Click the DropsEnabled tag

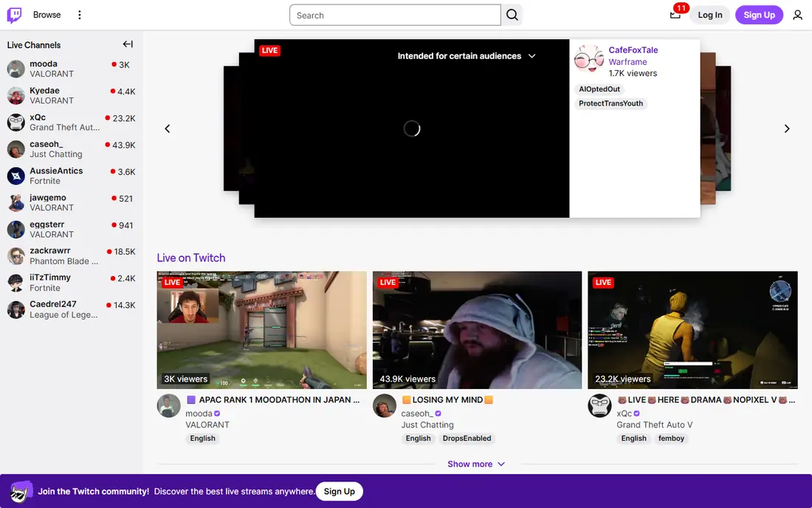(467, 438)
